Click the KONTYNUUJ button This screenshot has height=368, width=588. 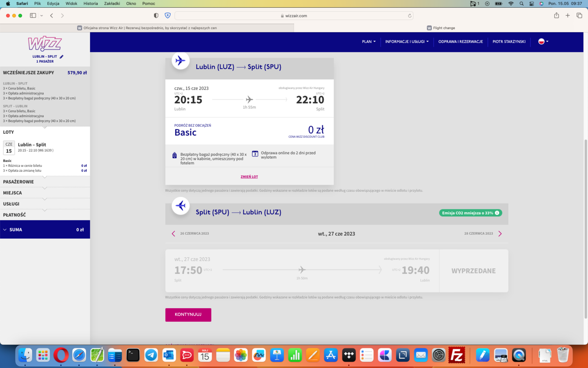[188, 315]
